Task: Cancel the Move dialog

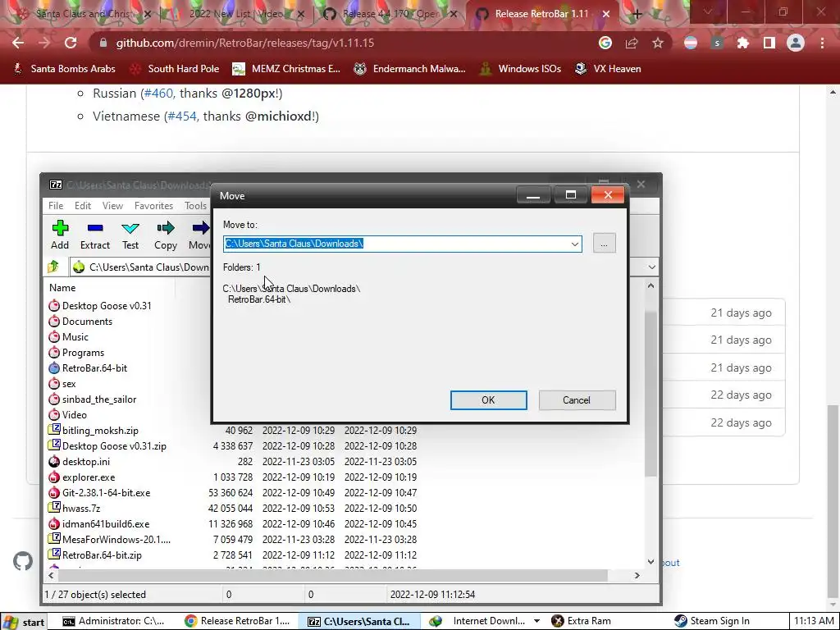Action: pyautogui.click(x=577, y=400)
